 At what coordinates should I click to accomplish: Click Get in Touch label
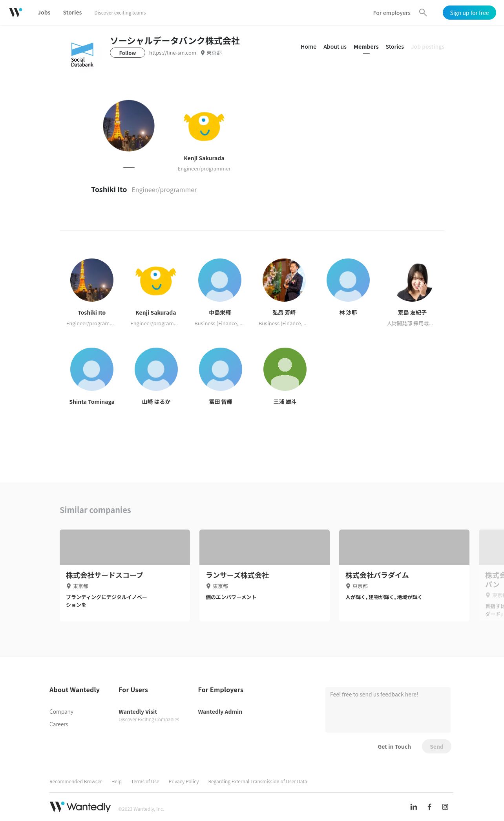pos(394,747)
